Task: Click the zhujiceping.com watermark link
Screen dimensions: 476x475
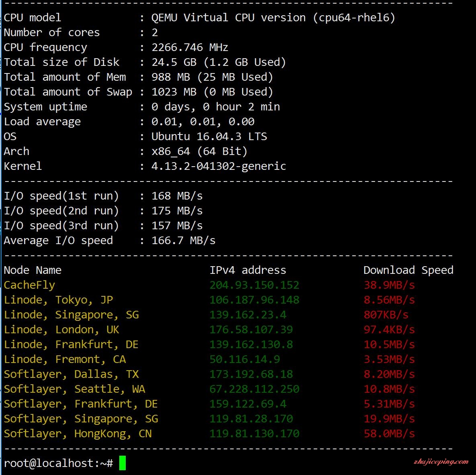Action: click(x=441, y=462)
